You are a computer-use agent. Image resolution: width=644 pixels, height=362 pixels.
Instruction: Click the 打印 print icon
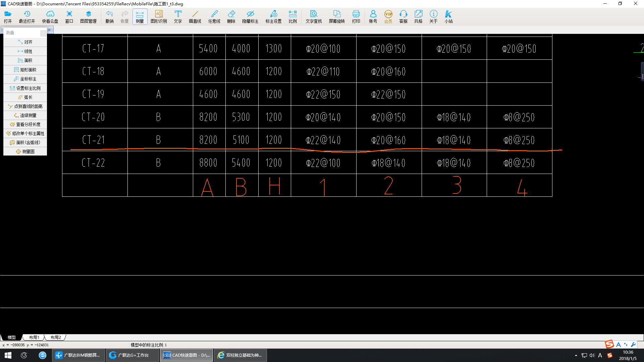coord(356,16)
